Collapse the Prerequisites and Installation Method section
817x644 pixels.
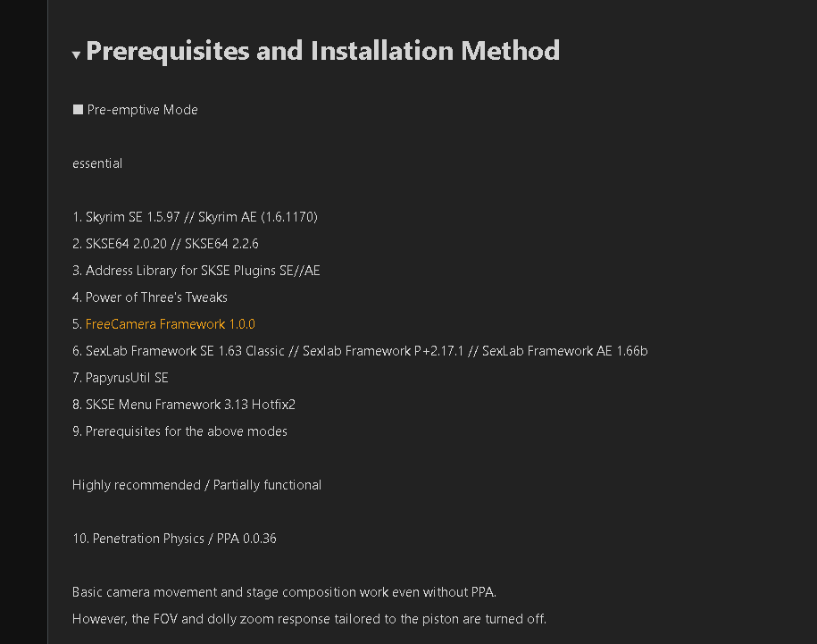[x=76, y=54]
